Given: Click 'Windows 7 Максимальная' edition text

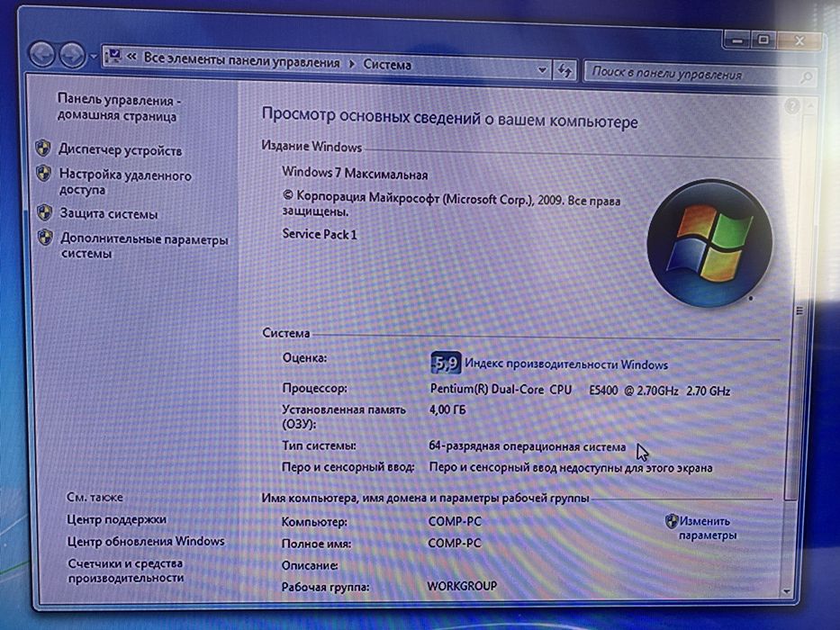Looking at the screenshot, I should [x=355, y=174].
